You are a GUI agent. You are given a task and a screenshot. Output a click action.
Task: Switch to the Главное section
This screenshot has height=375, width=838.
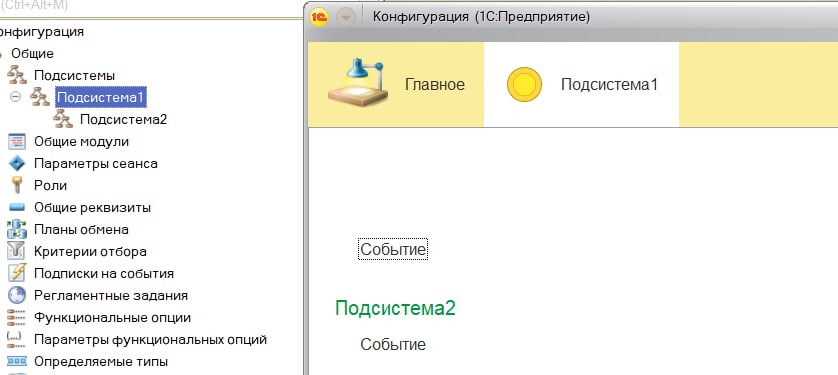coord(396,84)
